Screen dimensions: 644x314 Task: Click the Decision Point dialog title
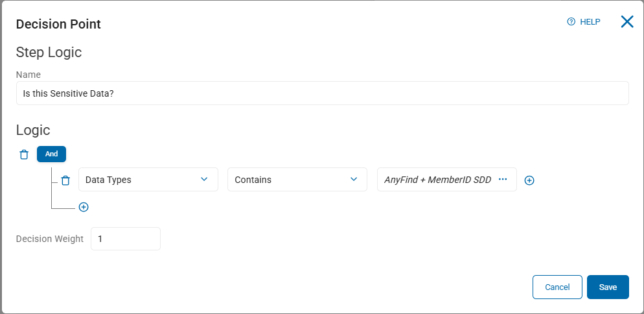[58, 25]
